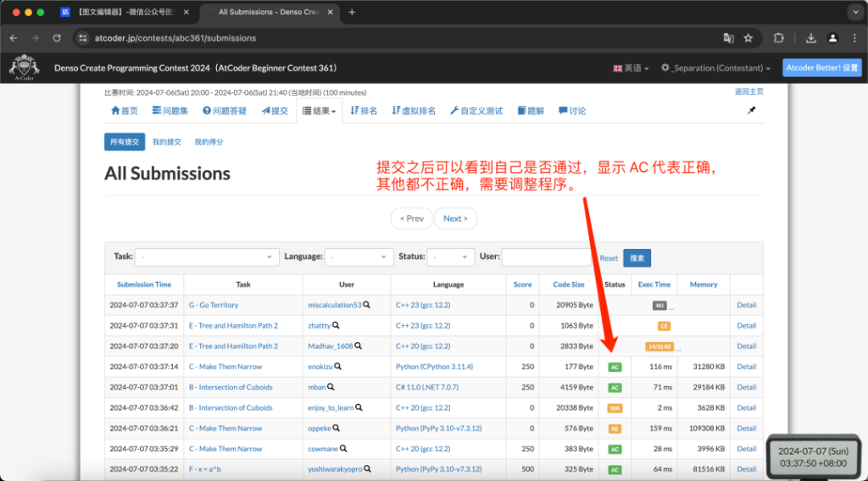Open the 排名 standings tab
This screenshot has width=868, height=481.
(364, 111)
